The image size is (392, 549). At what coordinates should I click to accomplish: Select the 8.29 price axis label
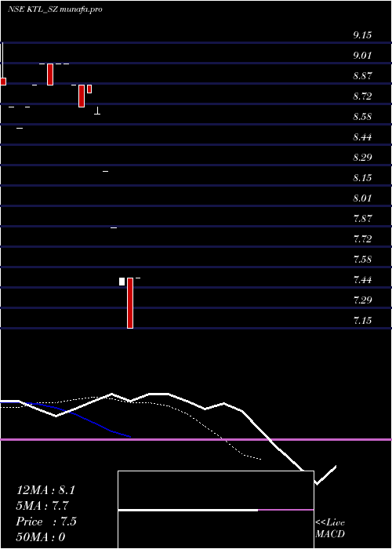click(362, 157)
